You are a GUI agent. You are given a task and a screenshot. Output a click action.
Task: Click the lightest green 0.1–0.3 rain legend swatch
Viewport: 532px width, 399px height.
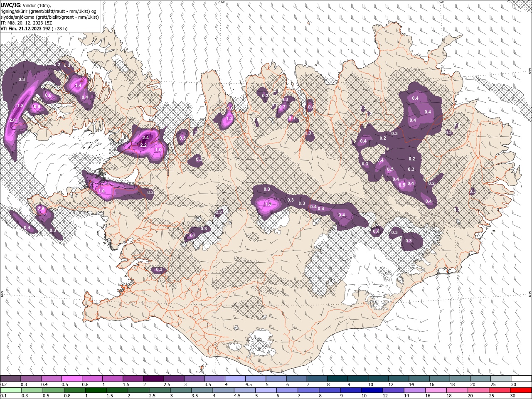pos(11,390)
